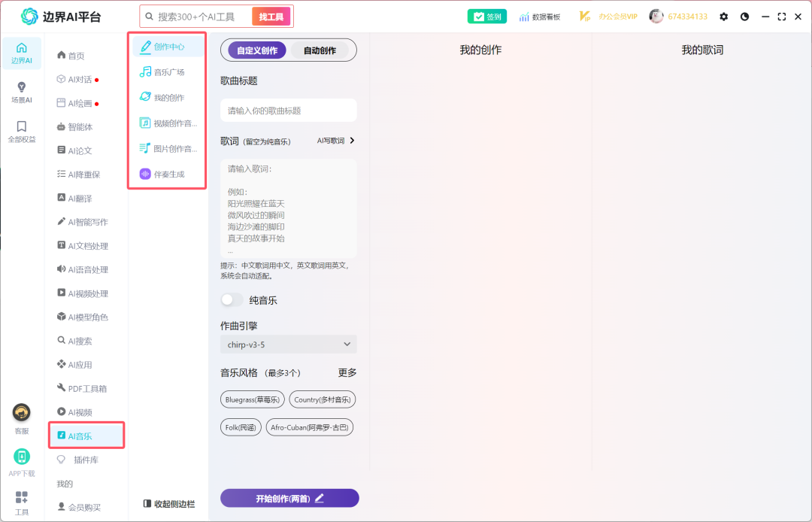Show 更多 music styles
The width and height of the screenshot is (812, 522).
point(347,372)
